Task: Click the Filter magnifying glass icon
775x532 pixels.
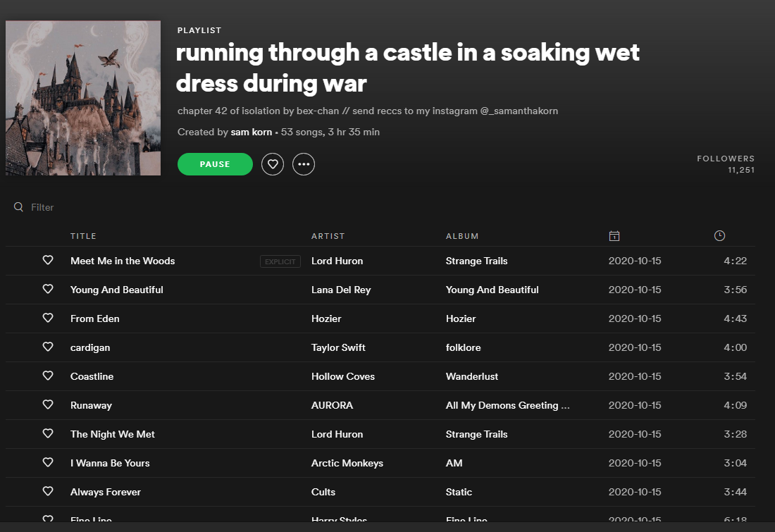Action: coord(18,206)
